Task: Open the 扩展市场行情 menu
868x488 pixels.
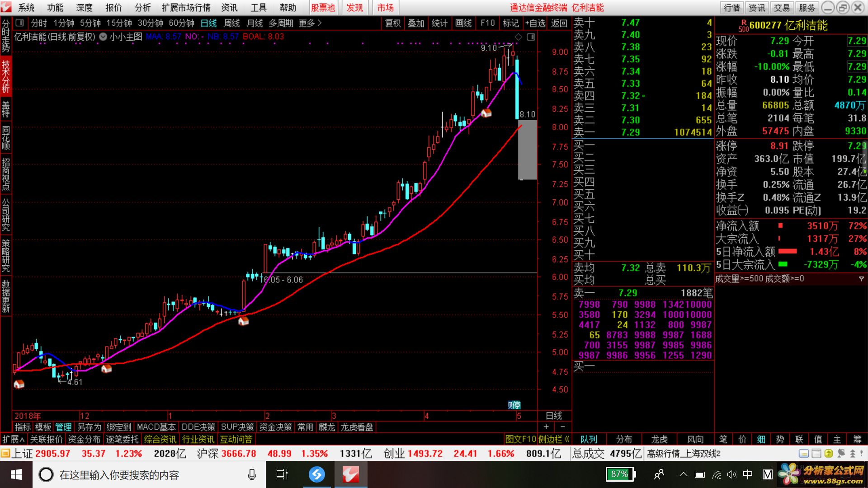Action: (186, 8)
